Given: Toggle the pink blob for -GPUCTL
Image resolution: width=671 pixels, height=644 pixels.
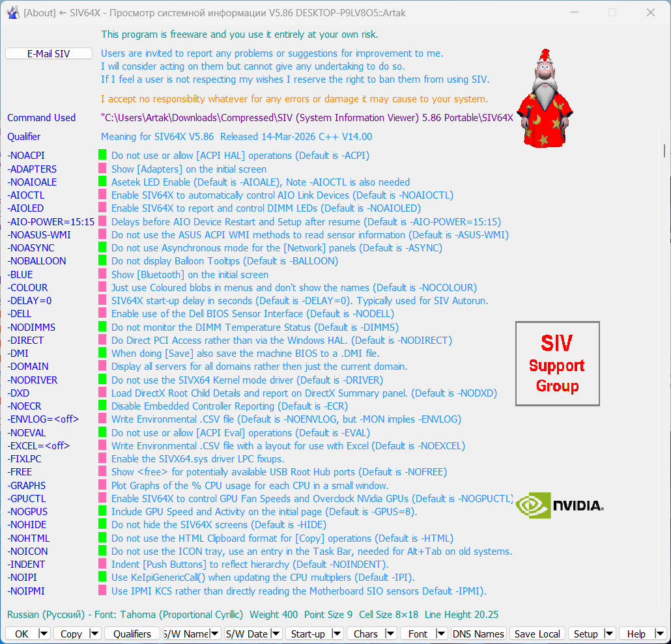Looking at the screenshot, I should pos(102,497).
